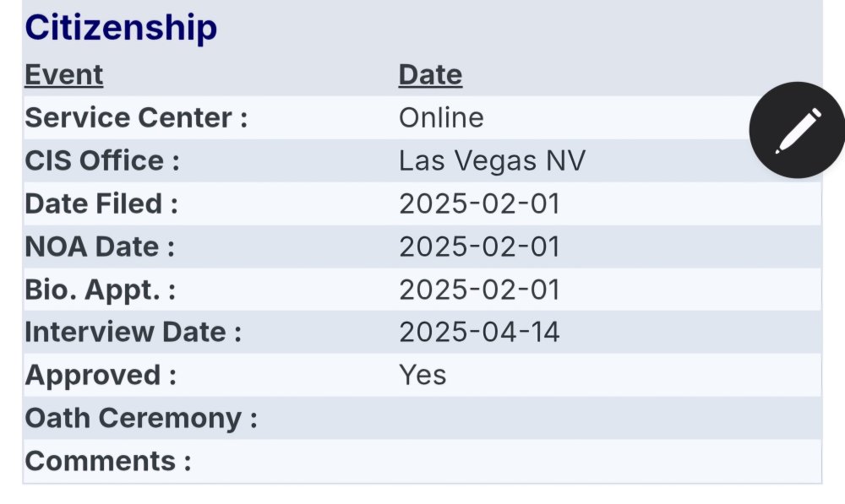The height and width of the screenshot is (504, 845).
Task: Select the Date Filed label
Action: tap(101, 203)
